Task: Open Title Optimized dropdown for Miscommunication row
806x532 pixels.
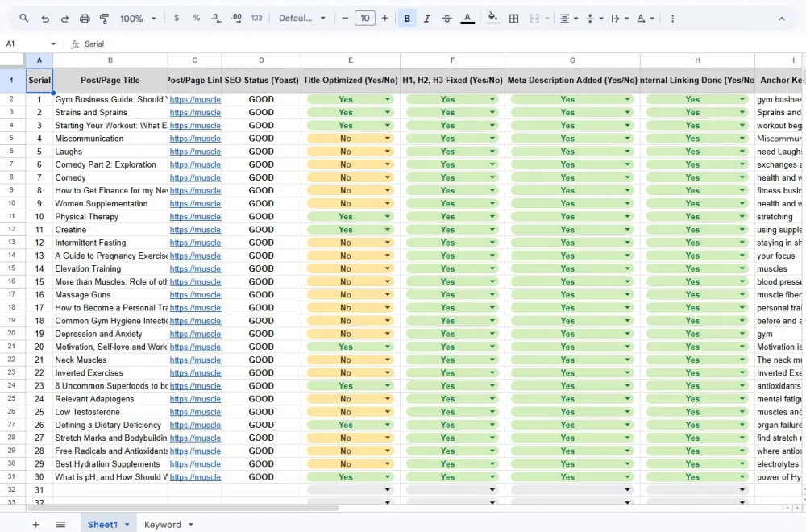Action: (388, 139)
